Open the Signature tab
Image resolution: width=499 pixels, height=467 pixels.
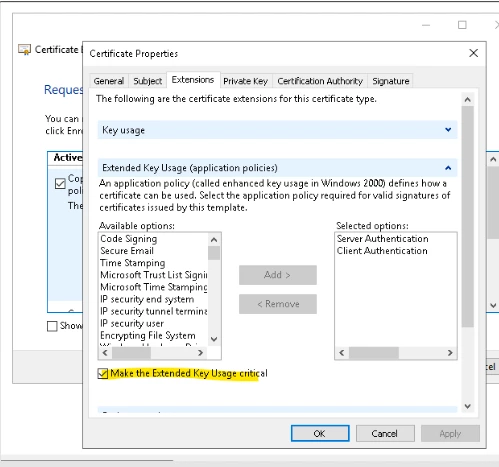pos(391,81)
